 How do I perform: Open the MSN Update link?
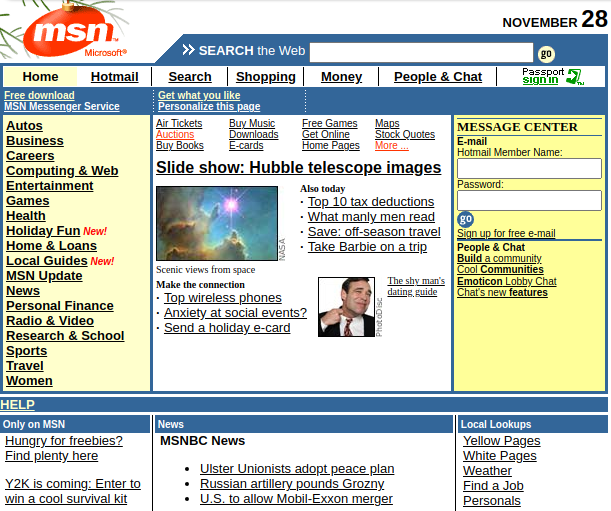coord(44,276)
